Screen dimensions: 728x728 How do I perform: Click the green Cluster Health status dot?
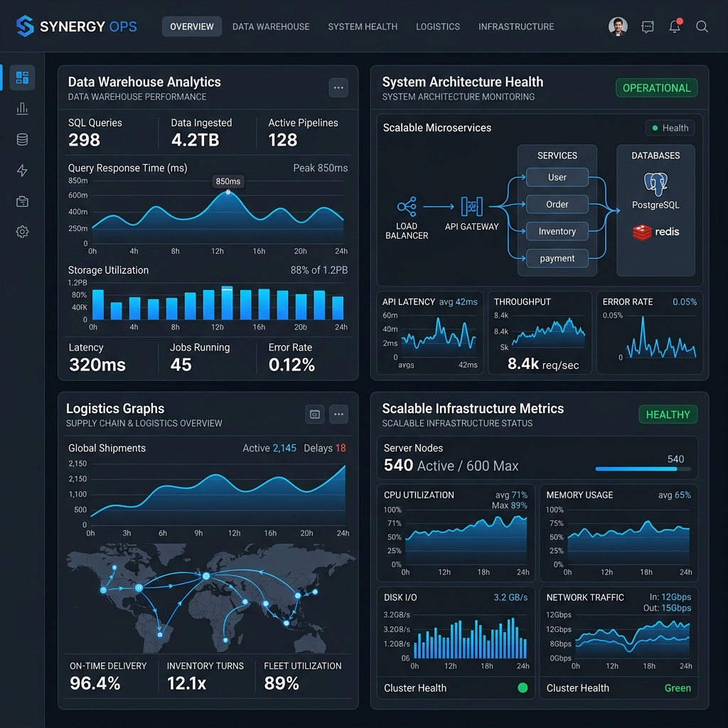tap(523, 687)
